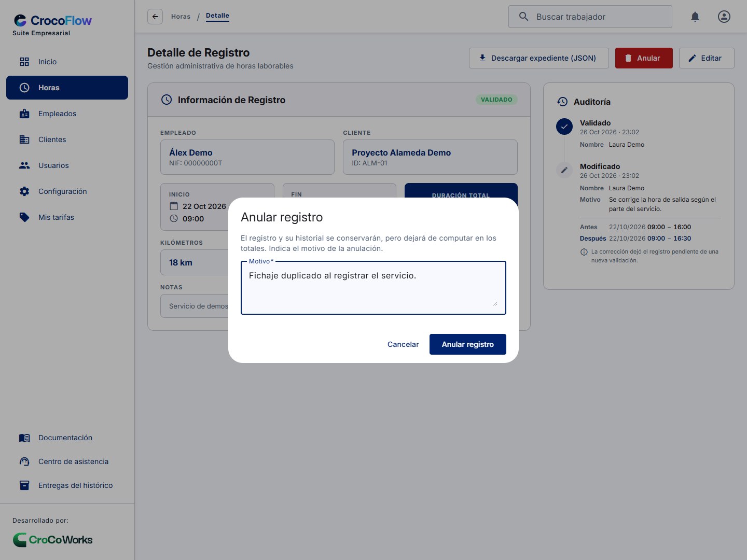Focus the Motivo text area
Viewport: 747px width, 560px height.
click(374, 288)
